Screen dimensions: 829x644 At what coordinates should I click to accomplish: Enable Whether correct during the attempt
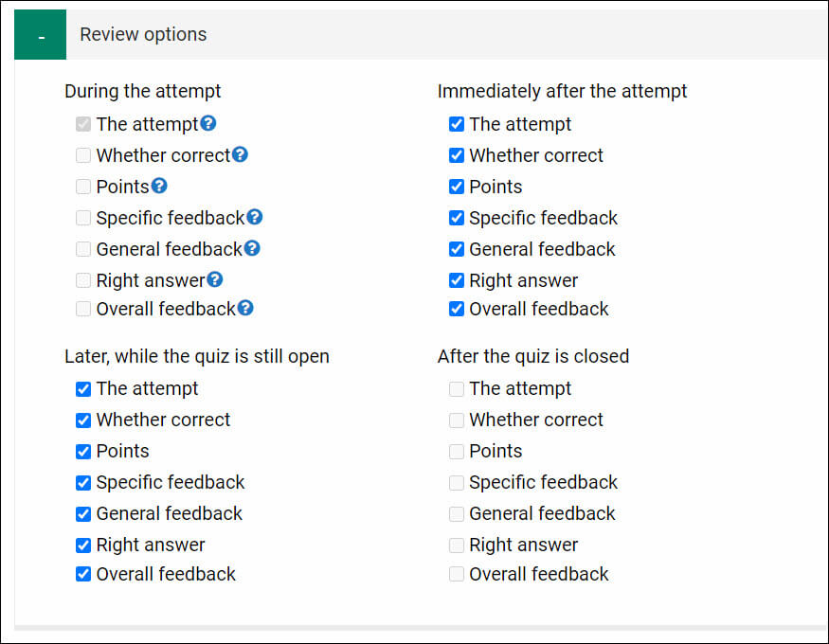[x=83, y=155]
